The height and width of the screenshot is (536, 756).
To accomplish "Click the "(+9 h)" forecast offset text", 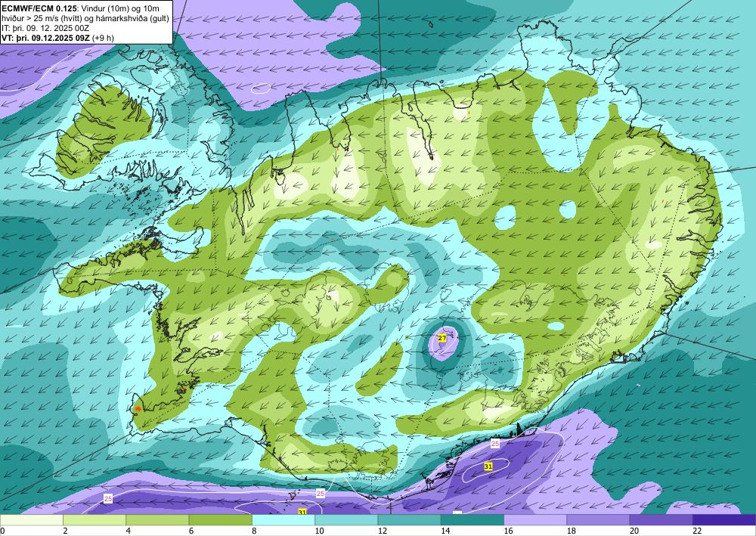I will pyautogui.click(x=103, y=38).
